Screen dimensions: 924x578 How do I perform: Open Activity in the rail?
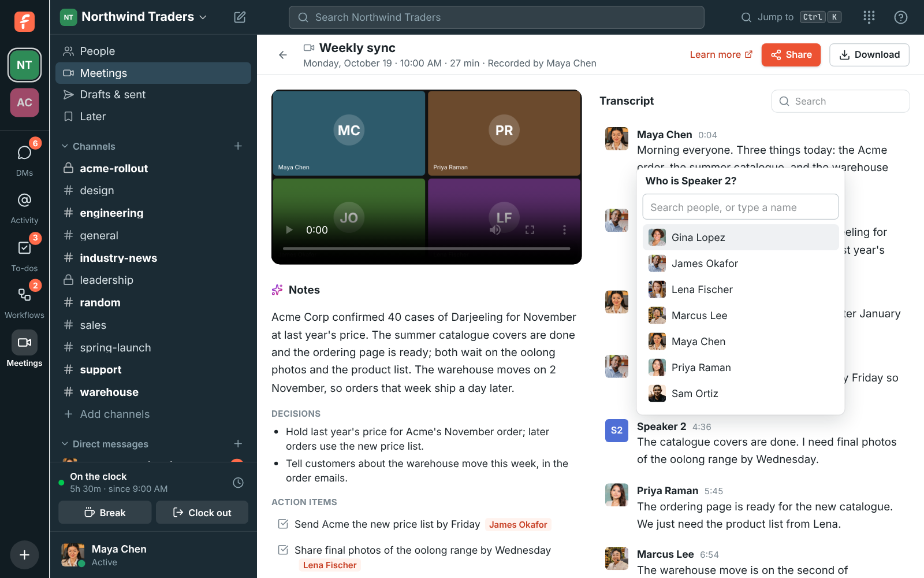pyautogui.click(x=24, y=208)
